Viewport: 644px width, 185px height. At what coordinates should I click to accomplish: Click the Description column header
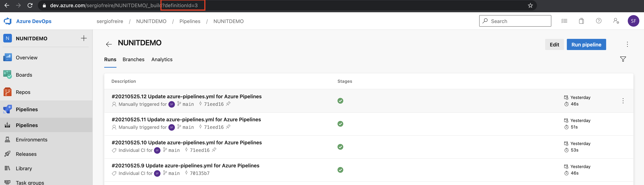123,81
